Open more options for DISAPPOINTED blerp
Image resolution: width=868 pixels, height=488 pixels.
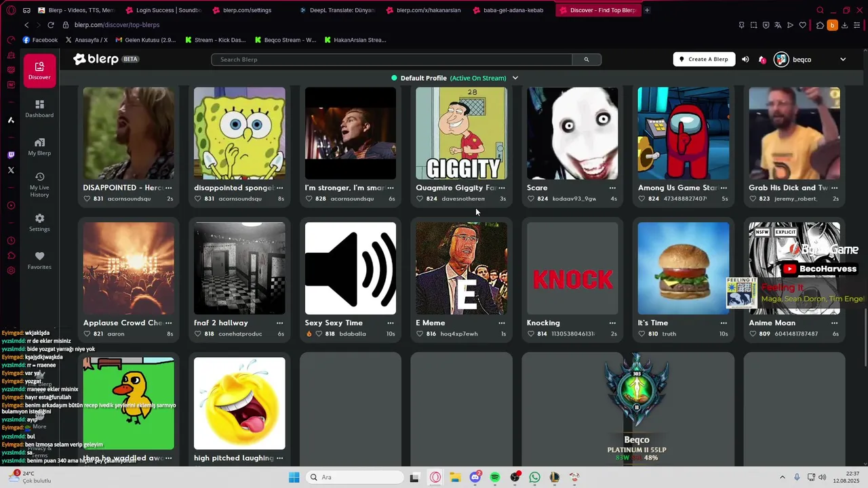tap(168, 188)
